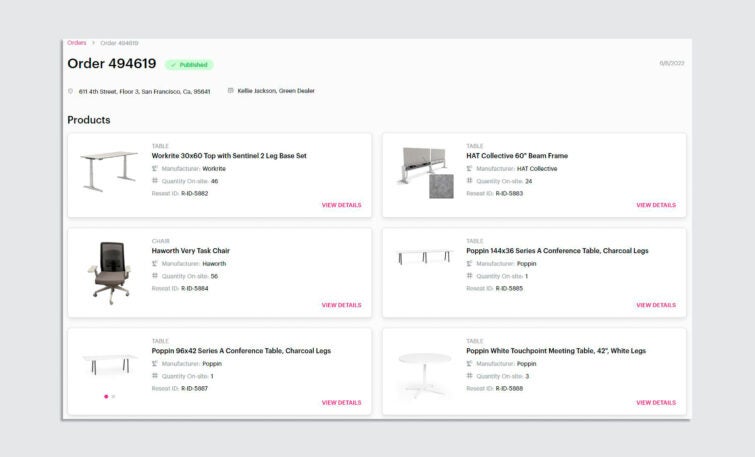Click the Haworth task chair thumbnail image

coord(110,273)
